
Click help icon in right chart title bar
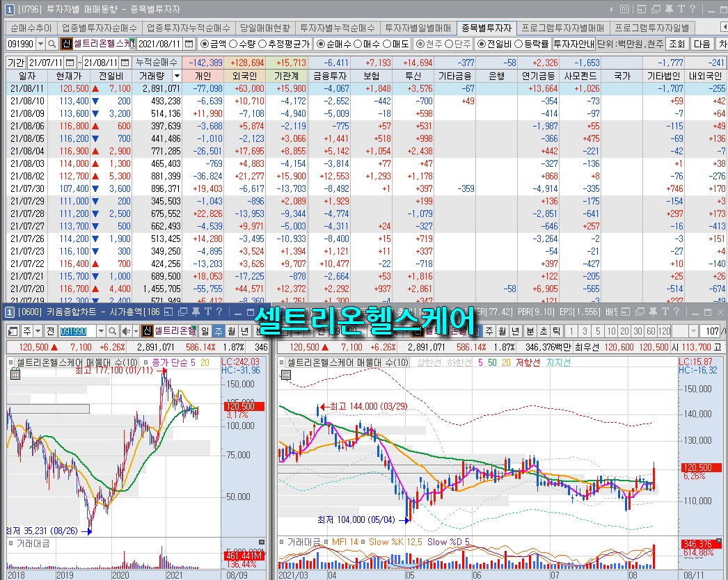pos(676,312)
